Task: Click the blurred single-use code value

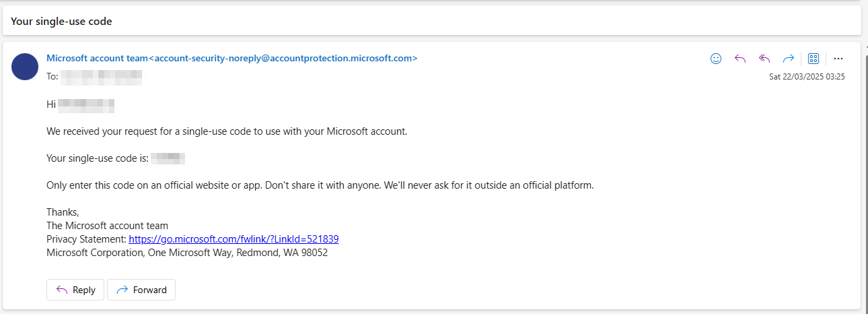Action: [168, 158]
